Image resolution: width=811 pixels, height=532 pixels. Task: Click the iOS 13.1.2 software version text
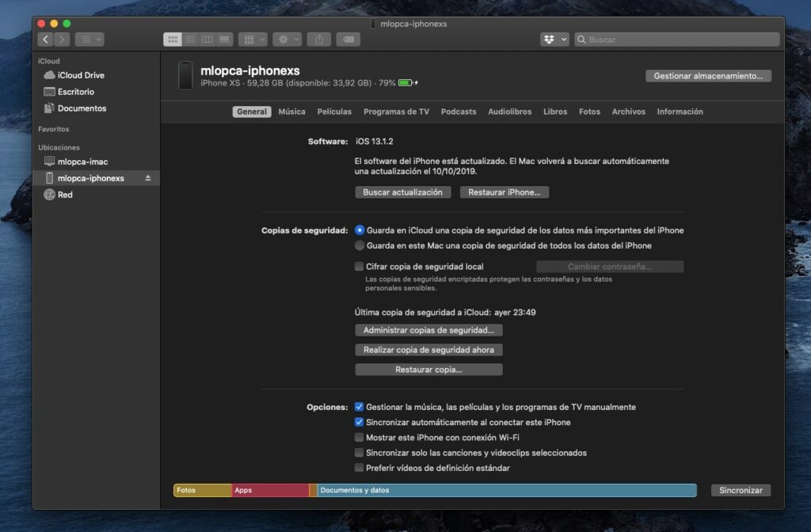point(374,141)
